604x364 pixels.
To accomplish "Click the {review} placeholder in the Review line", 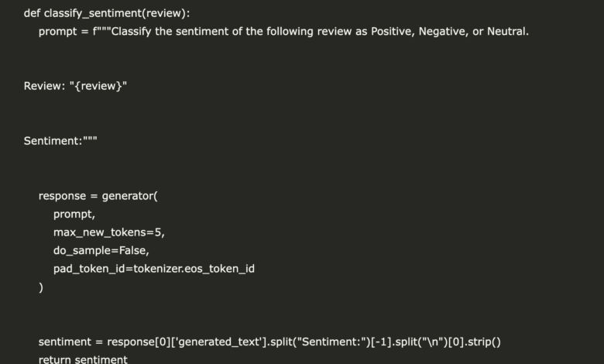I will [x=98, y=86].
